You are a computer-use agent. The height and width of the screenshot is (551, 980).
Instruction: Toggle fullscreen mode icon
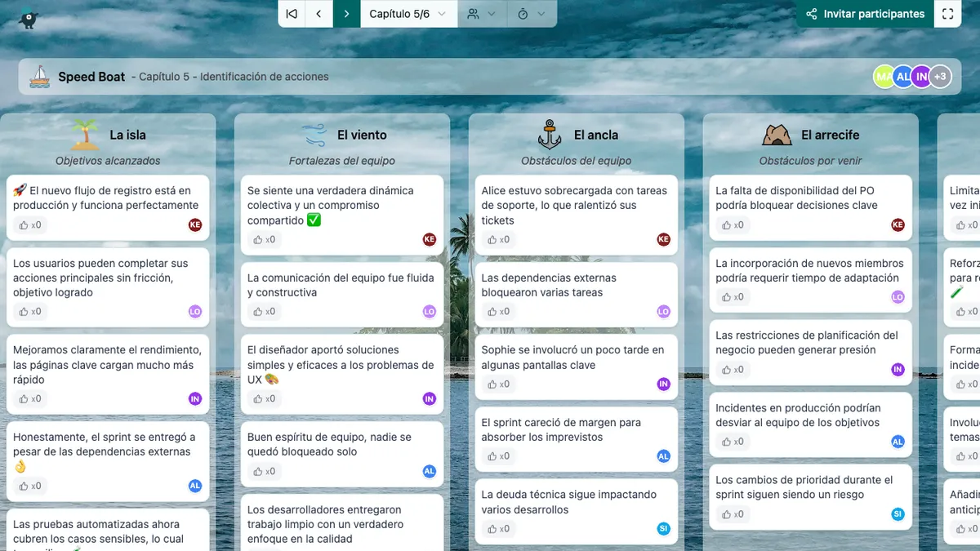coord(947,14)
